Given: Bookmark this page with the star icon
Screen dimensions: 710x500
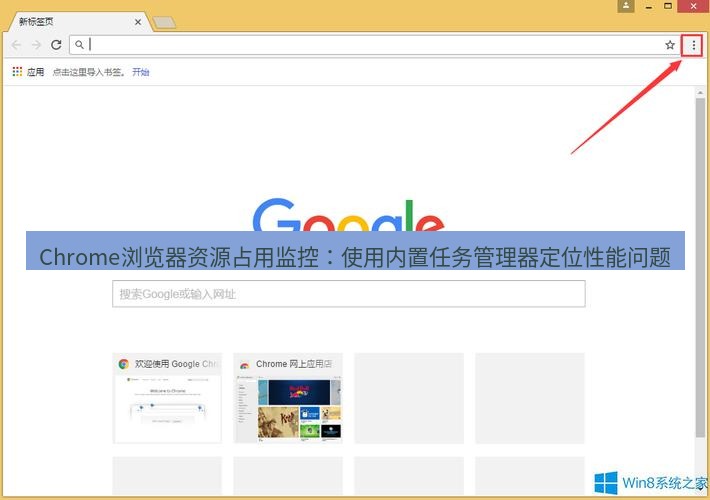Looking at the screenshot, I should (670, 45).
